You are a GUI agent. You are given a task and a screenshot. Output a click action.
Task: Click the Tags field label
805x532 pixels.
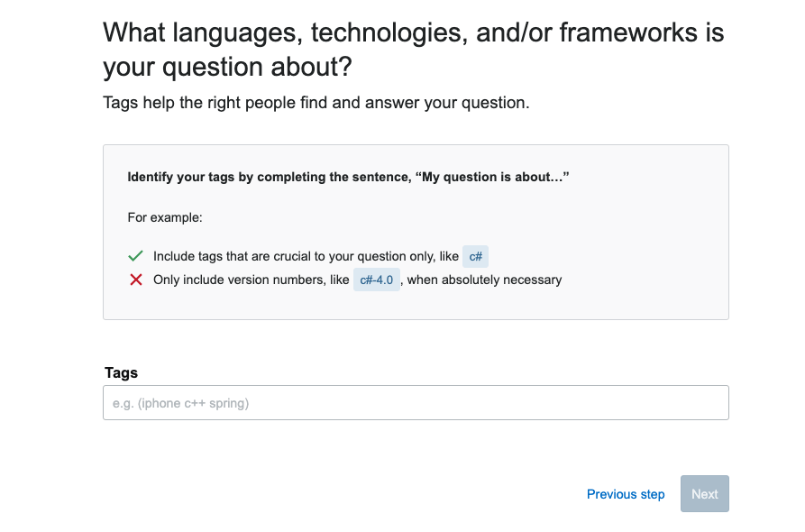click(x=121, y=372)
